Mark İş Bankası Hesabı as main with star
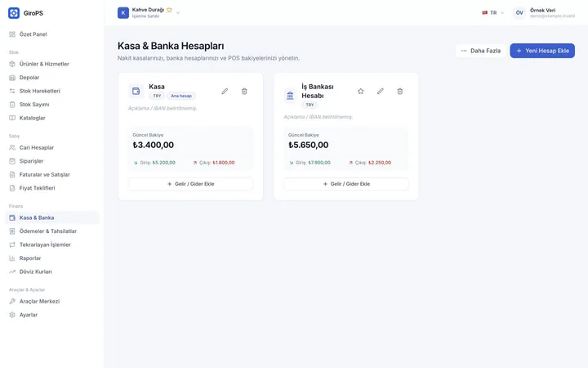The width and height of the screenshot is (588, 368). pos(361,92)
